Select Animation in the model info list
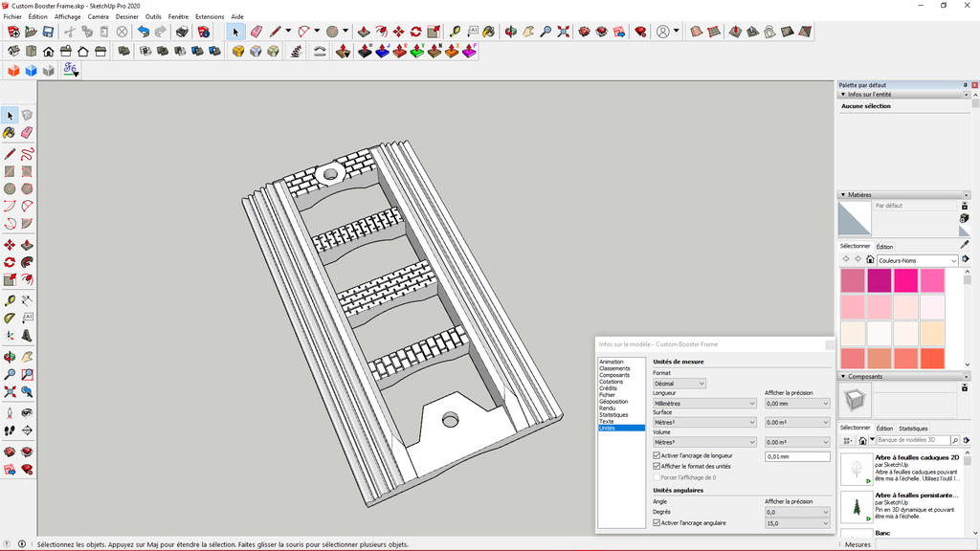Screen dimensions: 980x551 (611, 362)
